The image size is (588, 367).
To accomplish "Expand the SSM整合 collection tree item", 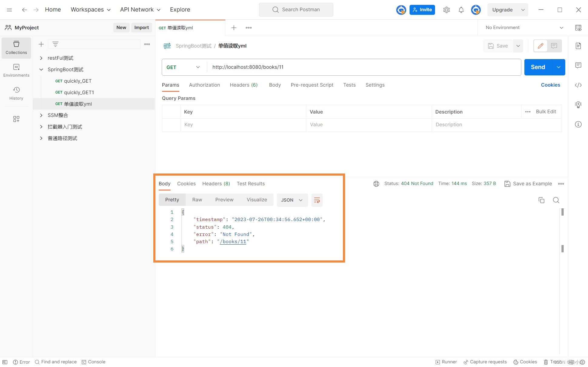I will [x=41, y=115].
